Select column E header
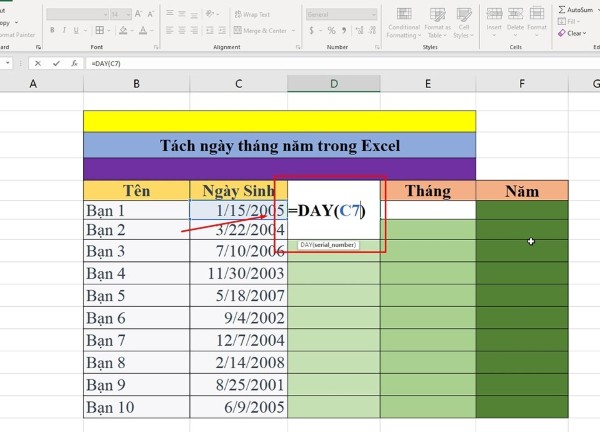Viewport: 600px width, 432px height. point(428,84)
